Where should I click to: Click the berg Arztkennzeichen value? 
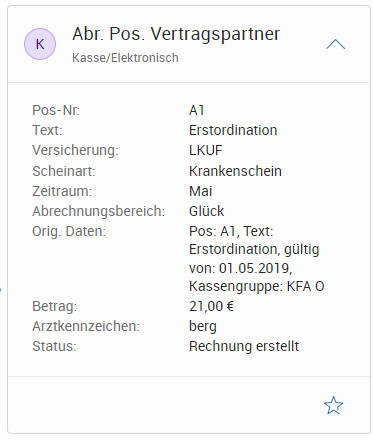pyautogui.click(x=203, y=327)
